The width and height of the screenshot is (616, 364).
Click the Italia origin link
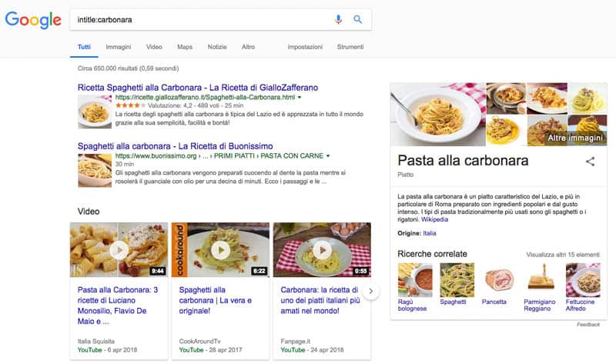click(430, 233)
